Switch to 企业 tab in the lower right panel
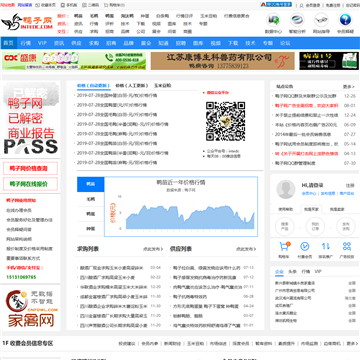 [x=279, y=272]
